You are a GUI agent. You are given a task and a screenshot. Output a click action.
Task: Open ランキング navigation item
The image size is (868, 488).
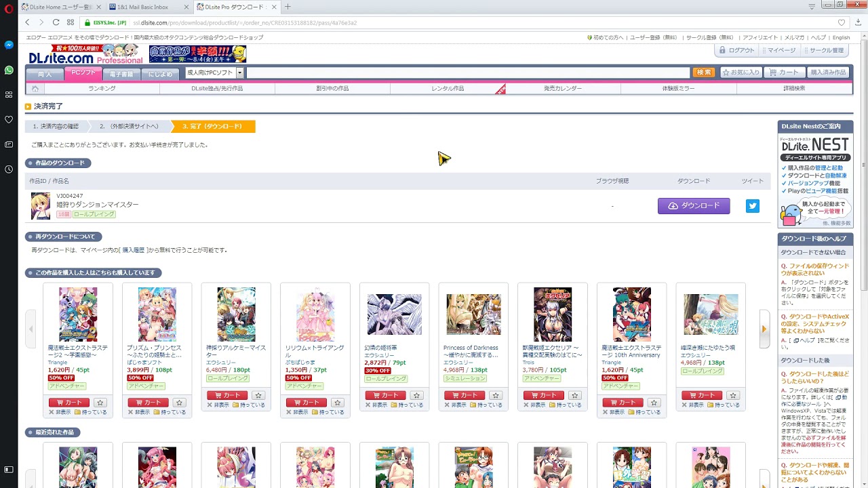102,88
